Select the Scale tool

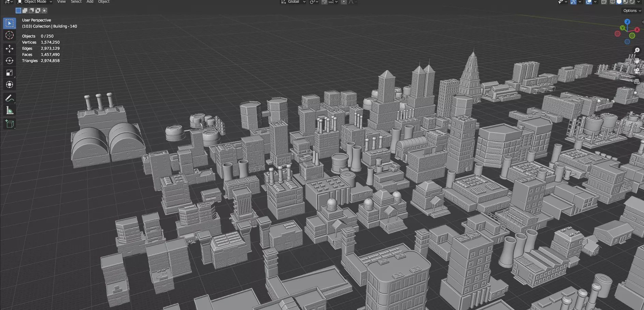(x=10, y=73)
